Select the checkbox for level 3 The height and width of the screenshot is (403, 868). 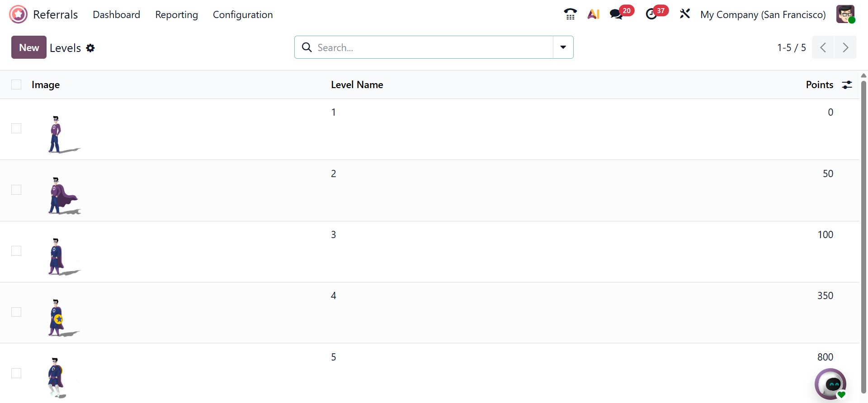tap(16, 251)
